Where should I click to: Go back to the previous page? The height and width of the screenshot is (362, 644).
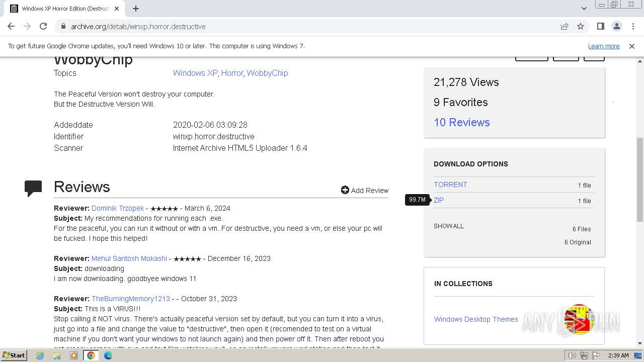click(x=11, y=26)
